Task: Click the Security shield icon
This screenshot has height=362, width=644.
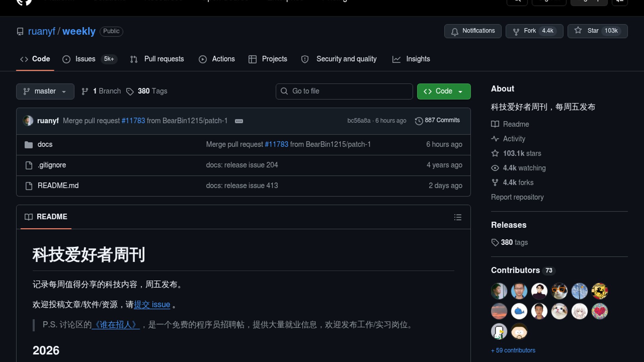Action: point(305,59)
